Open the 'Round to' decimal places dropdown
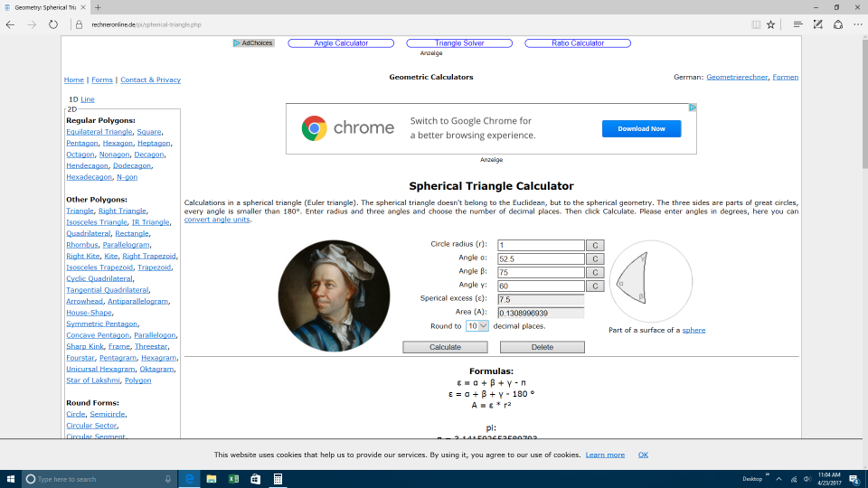This screenshot has height=488, width=868. pyautogui.click(x=476, y=325)
